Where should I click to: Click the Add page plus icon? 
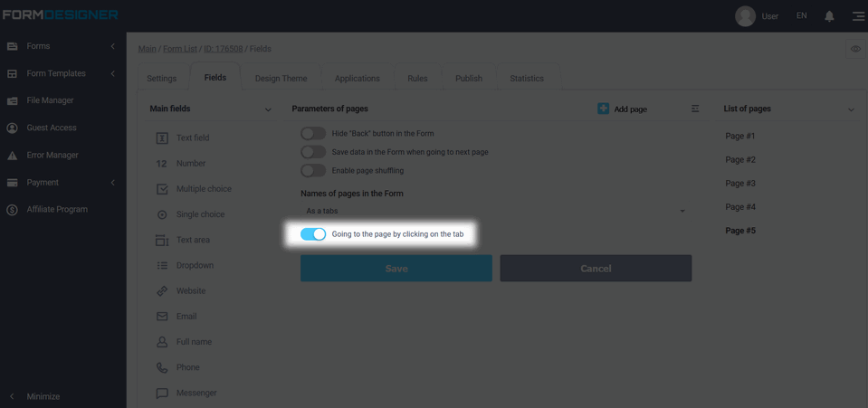point(604,109)
